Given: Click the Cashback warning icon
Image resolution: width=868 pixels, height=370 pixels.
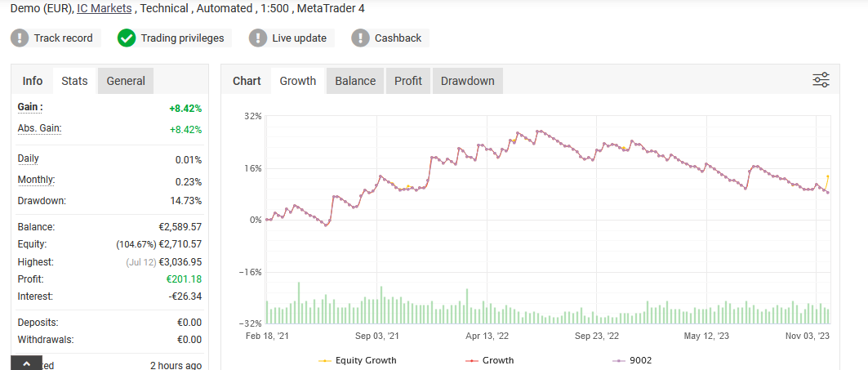Looking at the screenshot, I should point(361,38).
